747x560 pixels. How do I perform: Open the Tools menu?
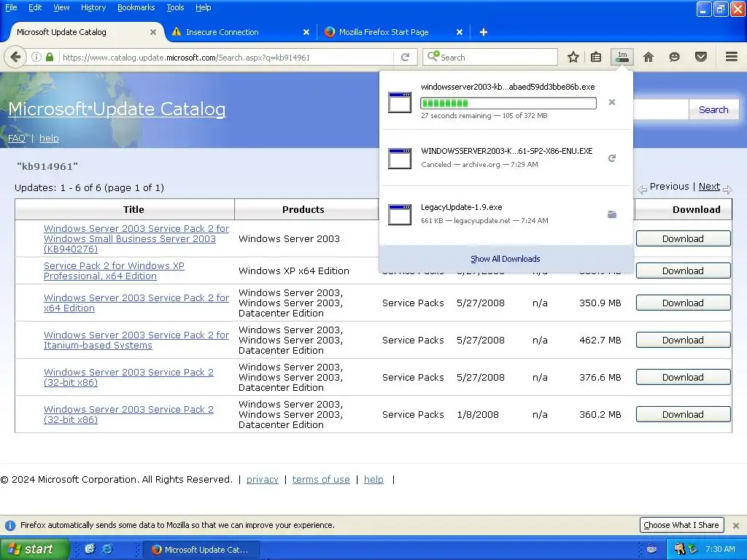[175, 7]
